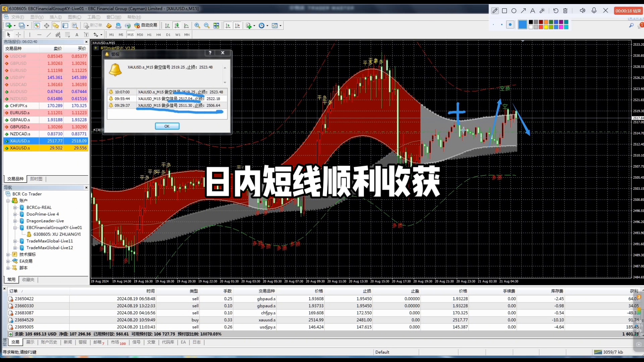This screenshot has height=362, width=644.
Task: Mute the microphone in recording toolbar
Action: (594, 11)
